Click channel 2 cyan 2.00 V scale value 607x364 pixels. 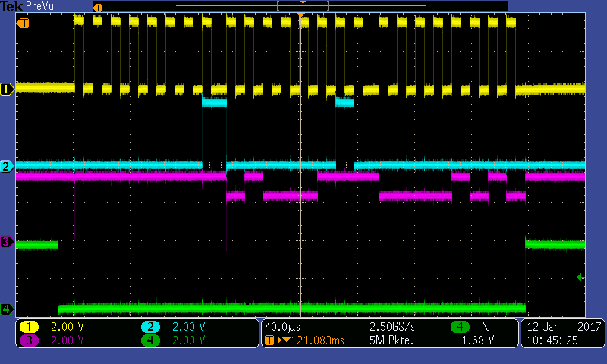(x=188, y=327)
